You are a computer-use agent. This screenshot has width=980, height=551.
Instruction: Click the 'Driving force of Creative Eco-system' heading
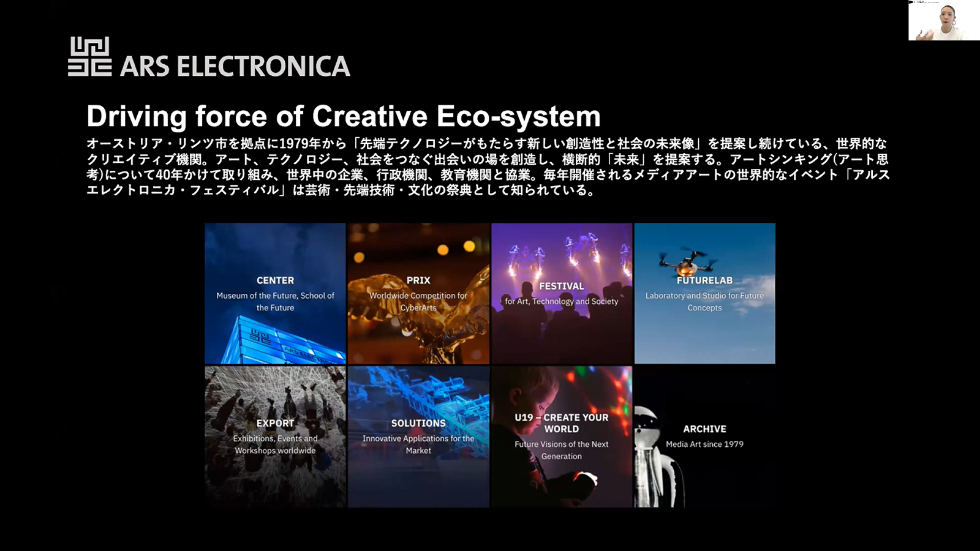344,116
